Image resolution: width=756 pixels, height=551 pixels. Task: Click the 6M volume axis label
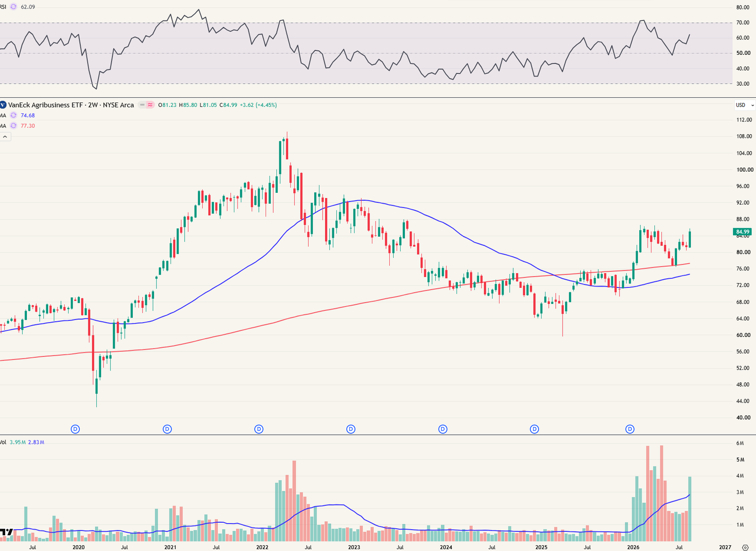pyautogui.click(x=740, y=443)
